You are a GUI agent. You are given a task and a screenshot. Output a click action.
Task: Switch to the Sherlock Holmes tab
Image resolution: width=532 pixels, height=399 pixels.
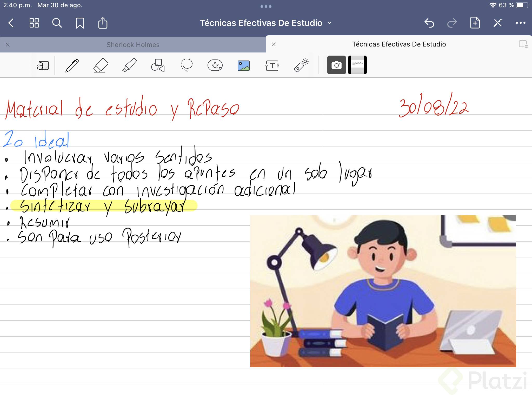pos(133,45)
